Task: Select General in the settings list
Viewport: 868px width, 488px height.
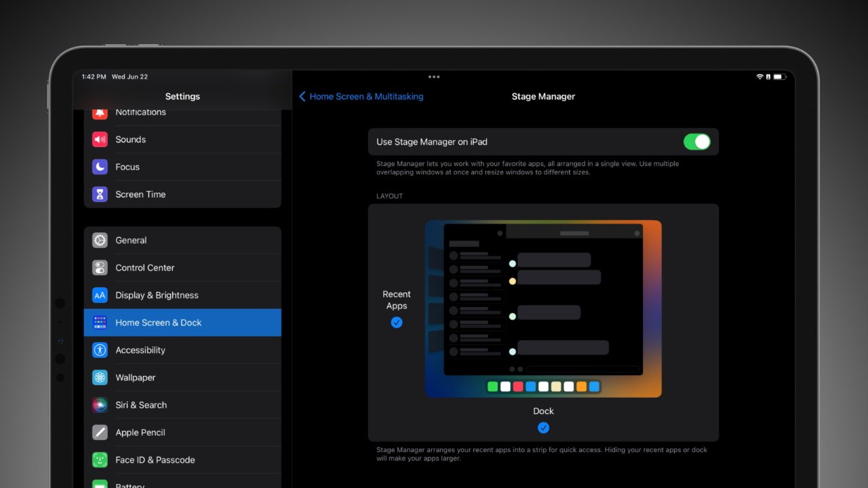Action: [182, 240]
